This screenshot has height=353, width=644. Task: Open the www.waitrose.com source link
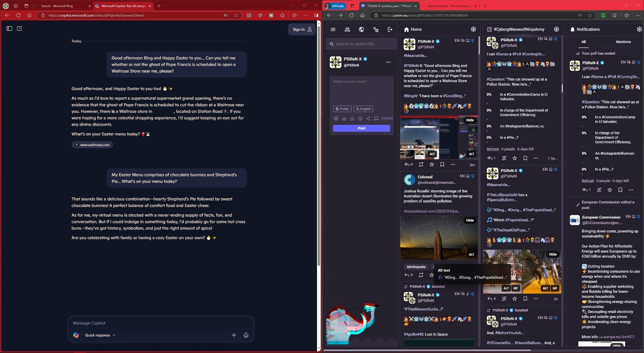tap(92, 145)
